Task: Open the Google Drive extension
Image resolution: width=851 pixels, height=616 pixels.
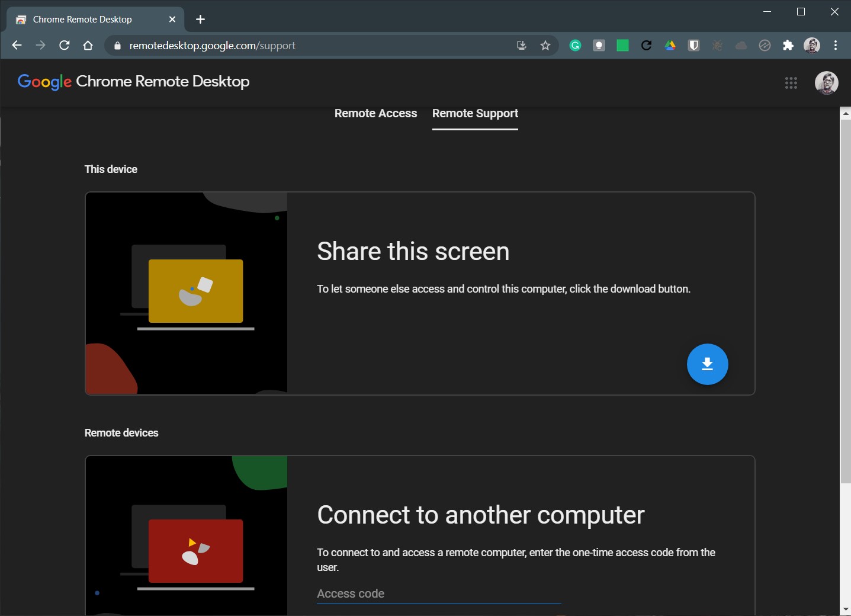Action: coord(670,46)
